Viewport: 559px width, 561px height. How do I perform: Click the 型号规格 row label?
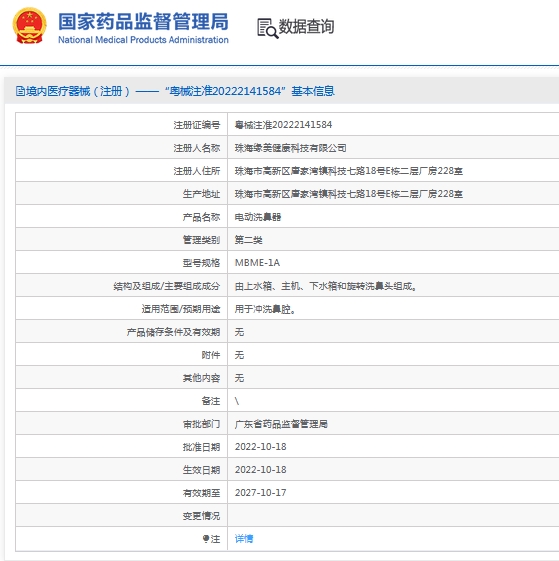click(201, 263)
